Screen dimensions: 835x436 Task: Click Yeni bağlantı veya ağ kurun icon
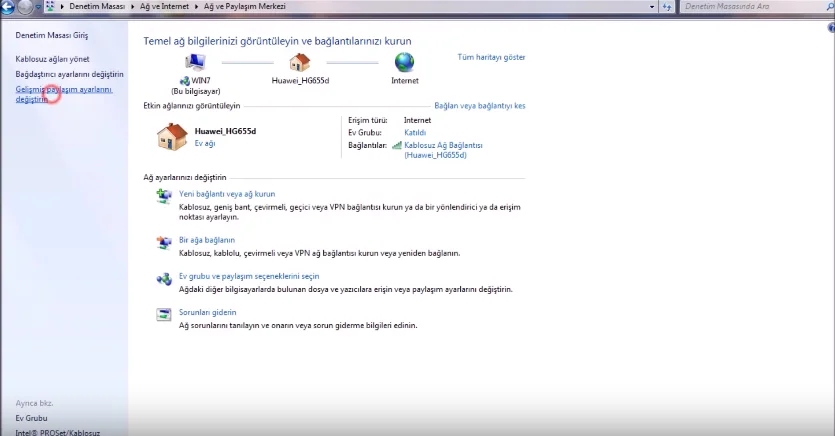point(163,196)
